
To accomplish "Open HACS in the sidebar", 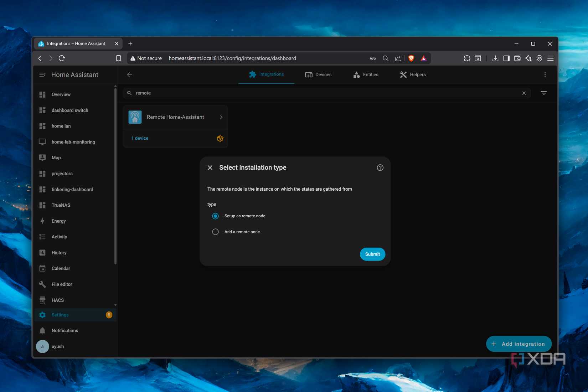I will pos(75,300).
